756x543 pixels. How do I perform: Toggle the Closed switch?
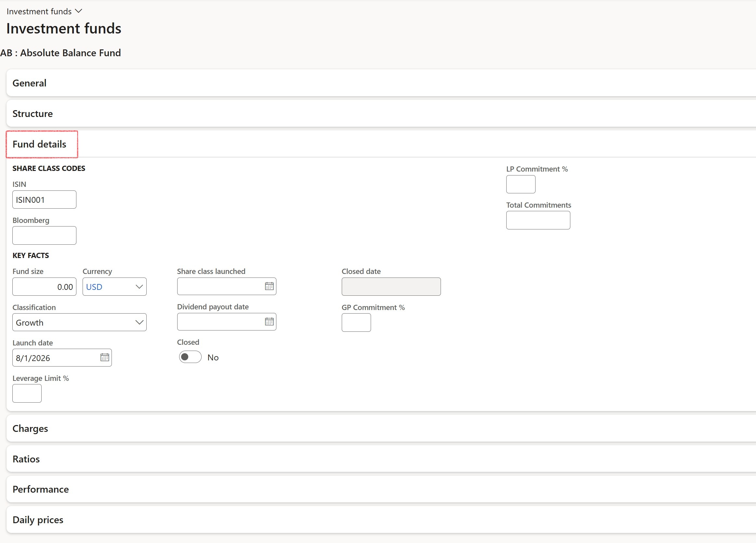point(190,357)
